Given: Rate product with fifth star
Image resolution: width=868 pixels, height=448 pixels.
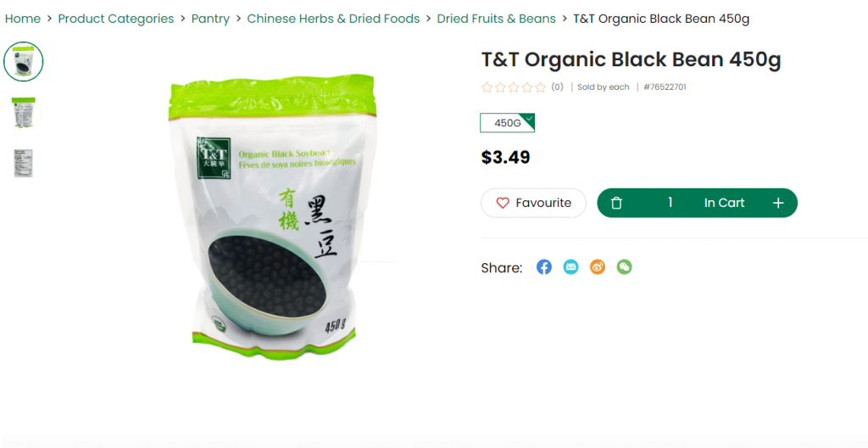Looking at the screenshot, I should [x=541, y=87].
